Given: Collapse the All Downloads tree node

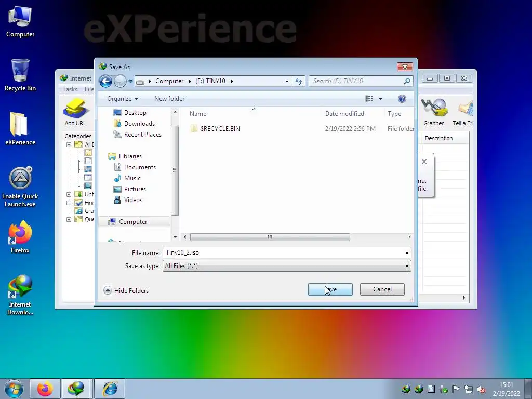Looking at the screenshot, I should 69,144.
